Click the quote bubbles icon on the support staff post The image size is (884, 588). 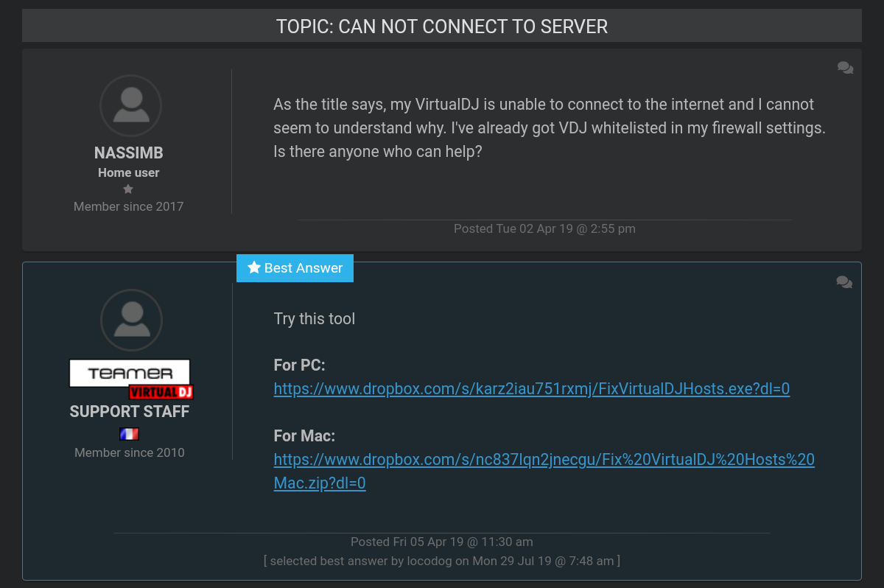844,282
